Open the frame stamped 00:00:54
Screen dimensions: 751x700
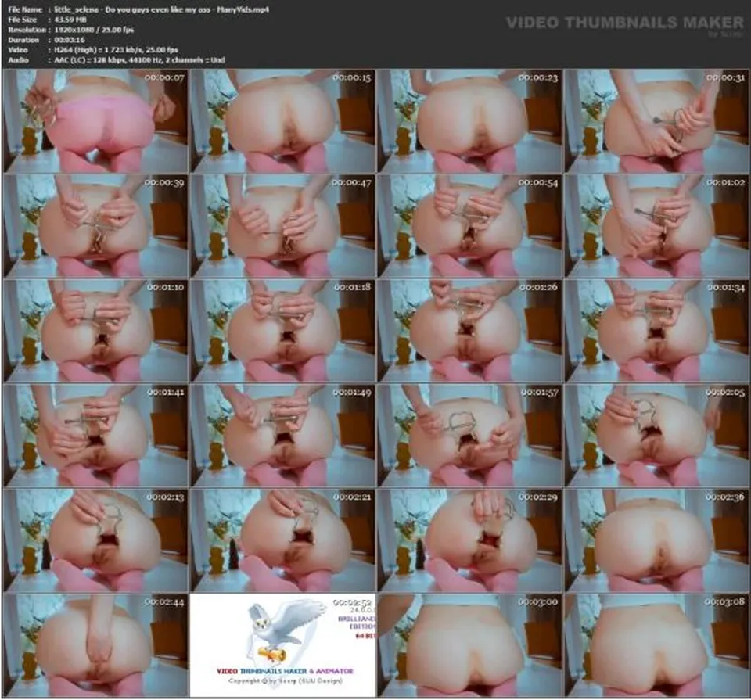point(470,225)
